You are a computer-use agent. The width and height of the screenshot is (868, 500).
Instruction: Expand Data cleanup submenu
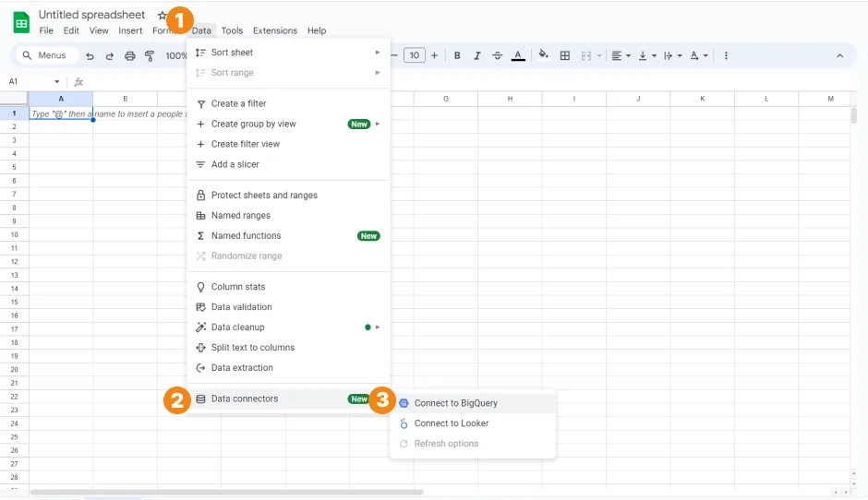(288, 327)
